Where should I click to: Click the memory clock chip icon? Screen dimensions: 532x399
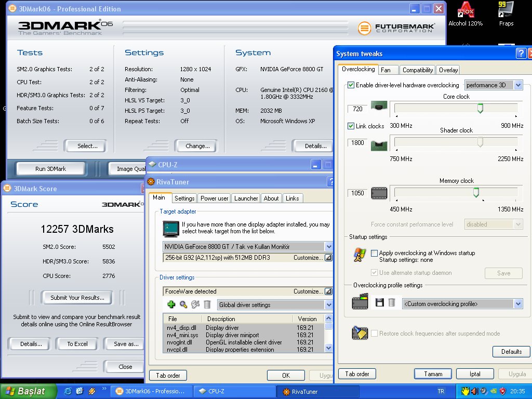(x=379, y=193)
